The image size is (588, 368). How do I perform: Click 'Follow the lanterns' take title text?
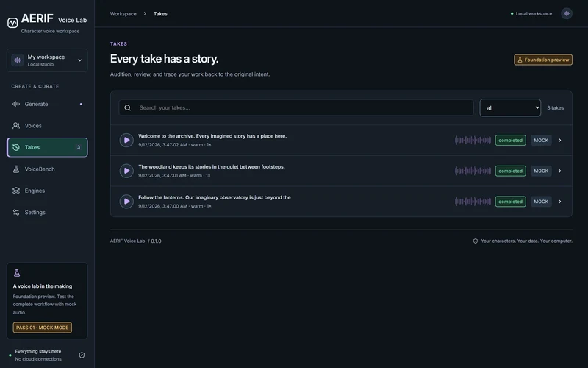pos(215,197)
